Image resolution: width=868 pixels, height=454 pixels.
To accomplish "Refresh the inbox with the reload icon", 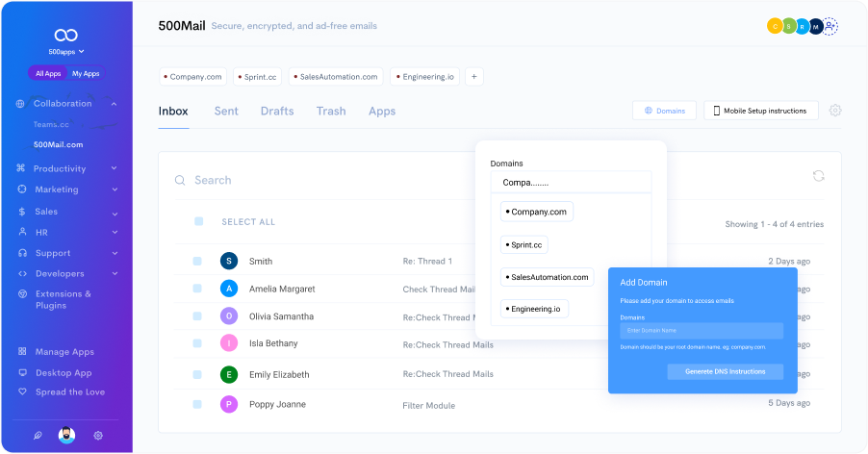I will point(818,176).
